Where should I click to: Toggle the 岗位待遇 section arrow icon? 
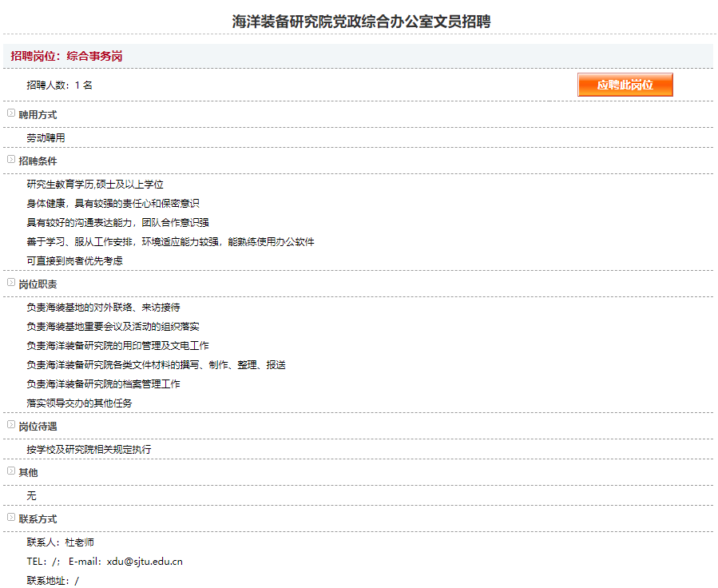(11, 424)
